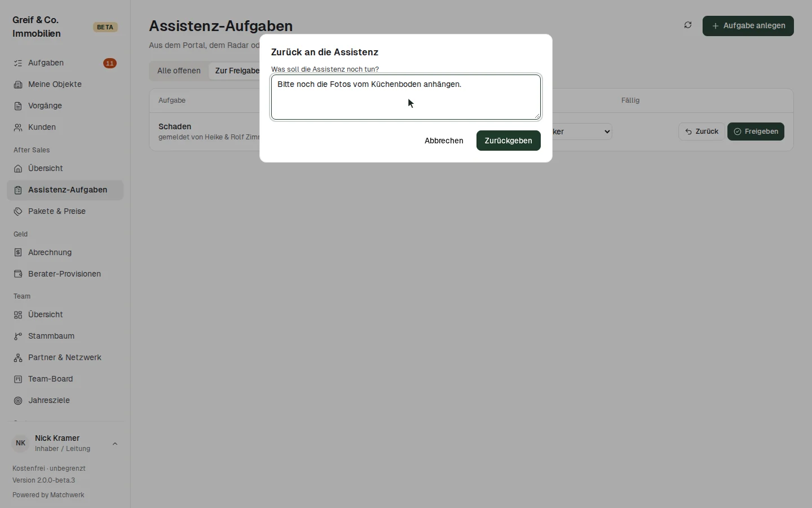Click the Abbrechen button in the dialog
This screenshot has width=812, height=508.
click(444, 141)
